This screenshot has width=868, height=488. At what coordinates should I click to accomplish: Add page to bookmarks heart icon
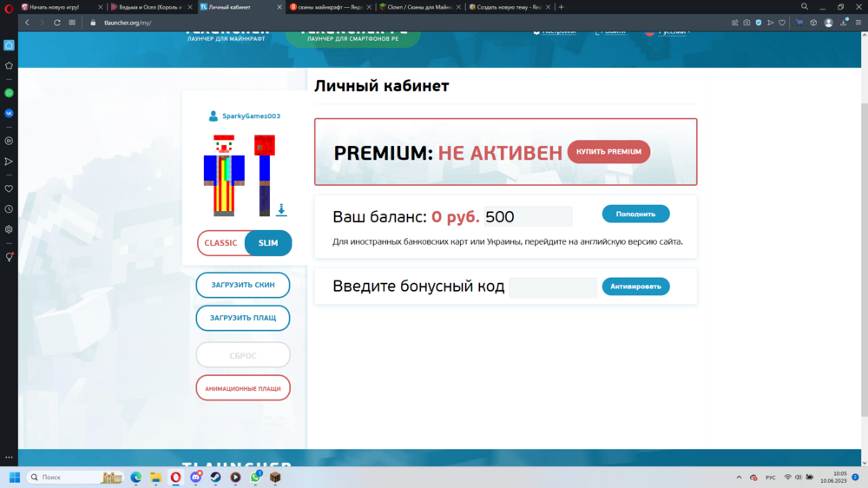pyautogui.click(x=782, y=23)
